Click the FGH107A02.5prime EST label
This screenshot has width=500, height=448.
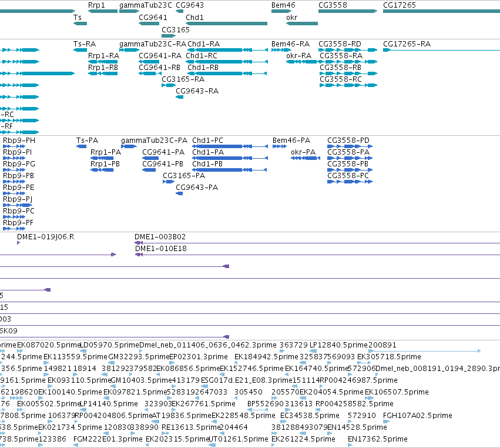[418, 416]
